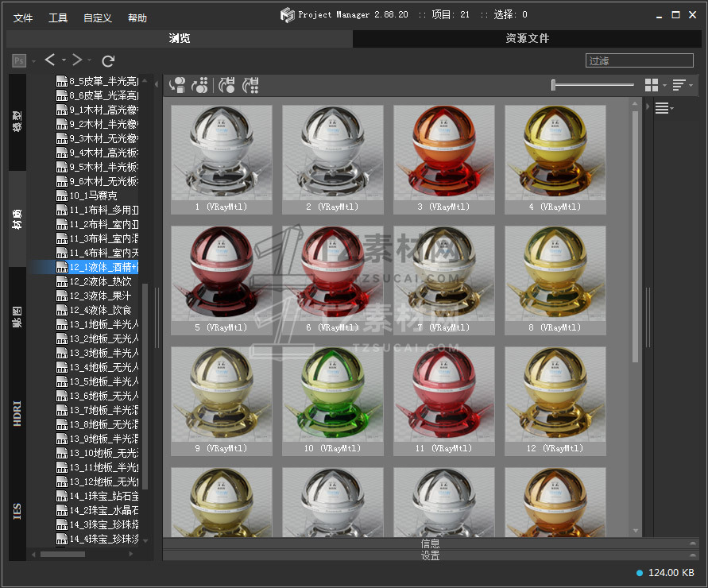The width and height of the screenshot is (708, 588).
Task: Select the HDRI side tab
Action: pos(17,414)
